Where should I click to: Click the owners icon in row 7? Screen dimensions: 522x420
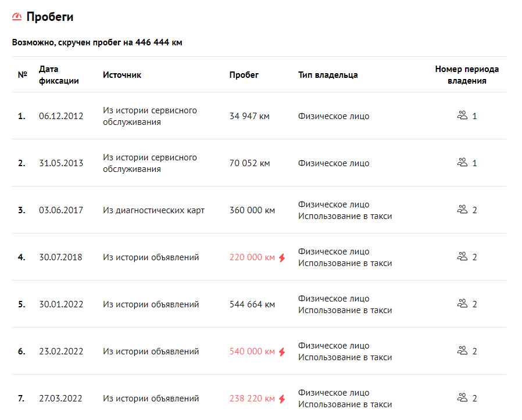[x=462, y=398]
